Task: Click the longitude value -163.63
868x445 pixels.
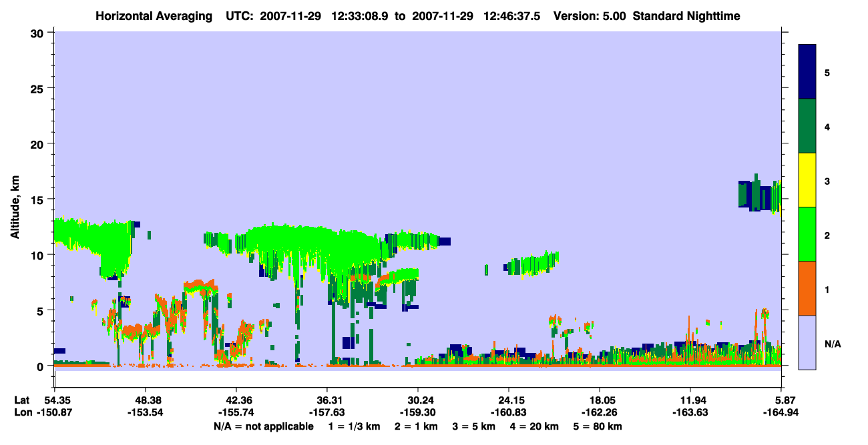Action: coord(690,412)
